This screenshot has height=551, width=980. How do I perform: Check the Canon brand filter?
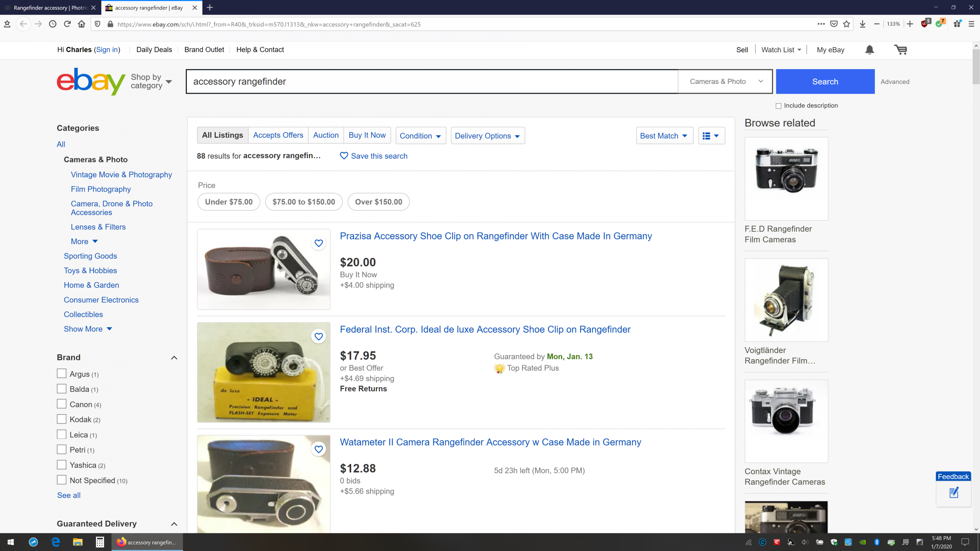61,404
